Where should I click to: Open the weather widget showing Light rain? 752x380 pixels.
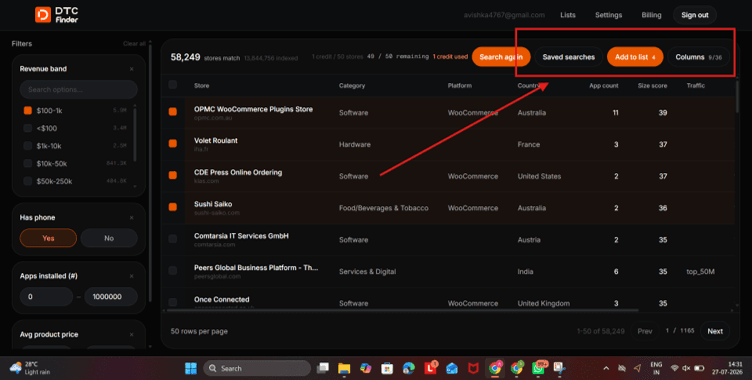(x=30, y=368)
